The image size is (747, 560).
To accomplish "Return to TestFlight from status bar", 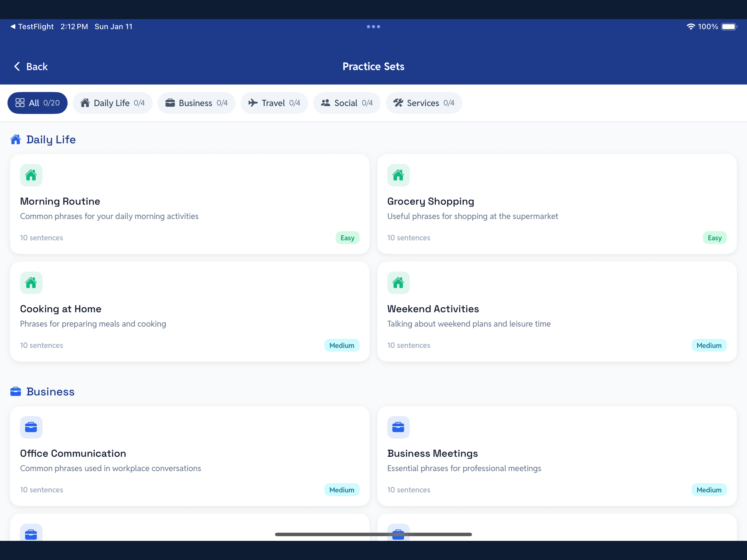I will (x=32, y=26).
